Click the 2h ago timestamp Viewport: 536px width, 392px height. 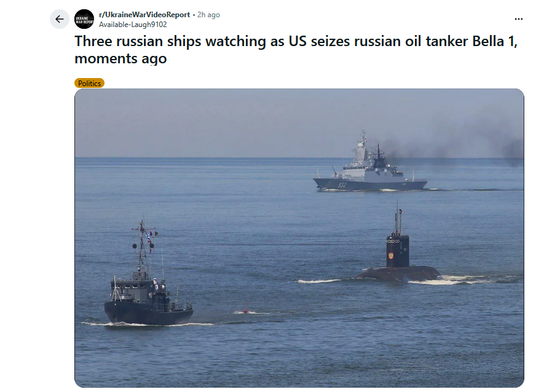click(208, 15)
